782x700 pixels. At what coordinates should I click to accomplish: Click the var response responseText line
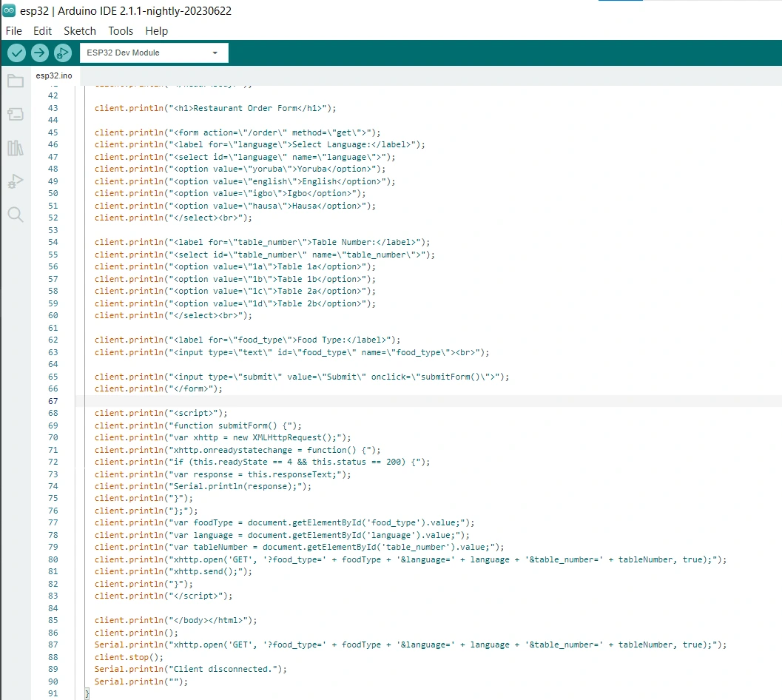[x=223, y=475]
